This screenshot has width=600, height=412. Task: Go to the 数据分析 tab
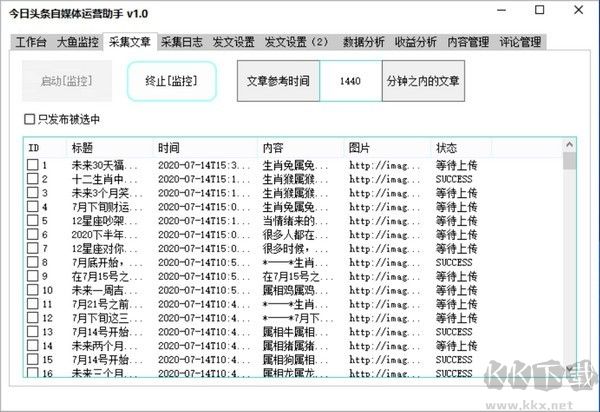click(x=364, y=42)
